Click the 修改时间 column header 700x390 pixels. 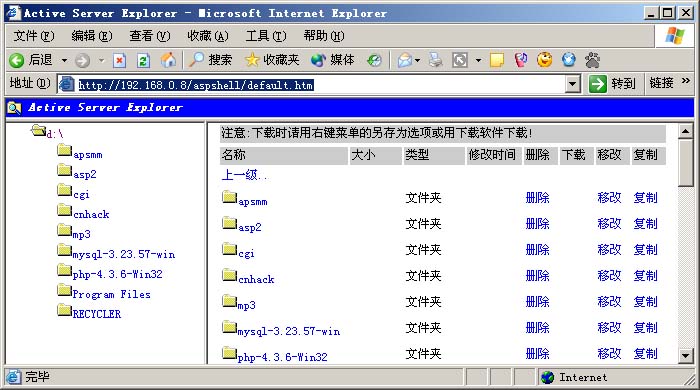pos(494,155)
